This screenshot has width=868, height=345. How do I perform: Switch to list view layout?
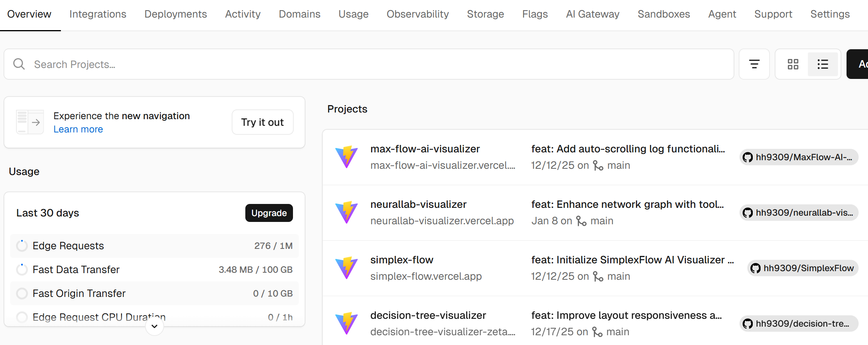coord(823,64)
